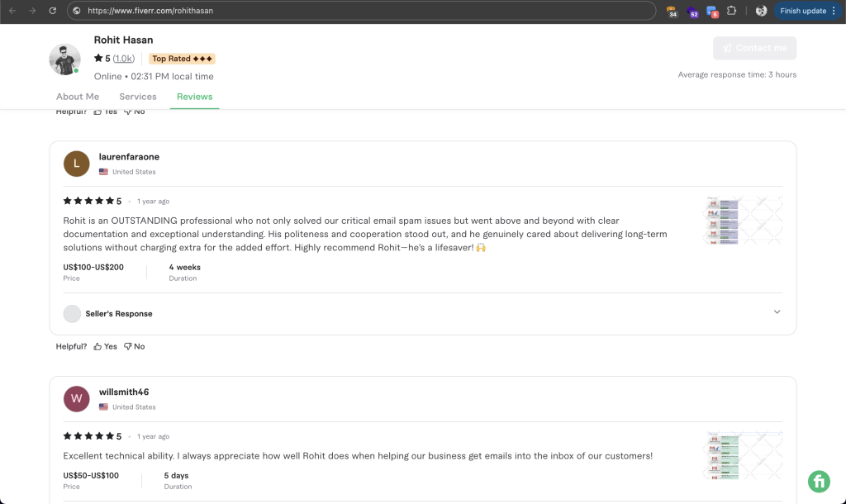Click the browser forward arrow
The height and width of the screenshot is (504, 846).
pos(31,12)
